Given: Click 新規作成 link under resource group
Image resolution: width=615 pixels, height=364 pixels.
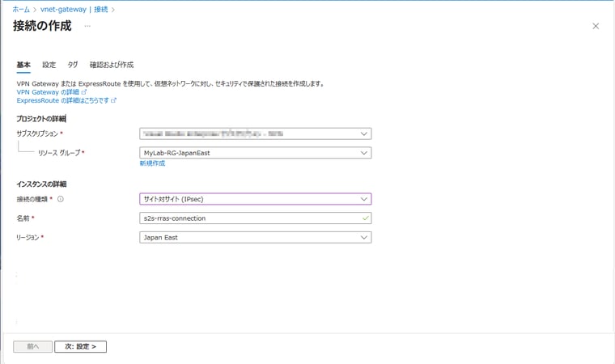Looking at the screenshot, I should pos(152,163).
